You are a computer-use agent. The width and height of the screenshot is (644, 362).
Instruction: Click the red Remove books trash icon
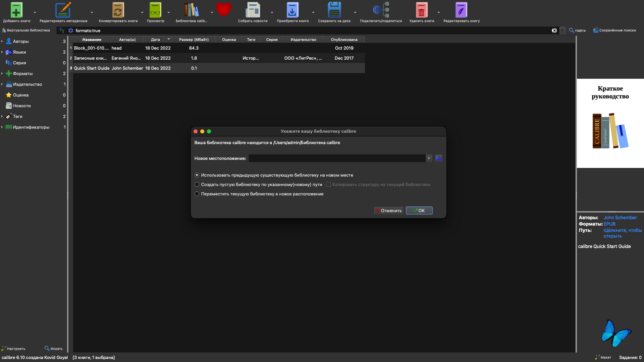421,10
